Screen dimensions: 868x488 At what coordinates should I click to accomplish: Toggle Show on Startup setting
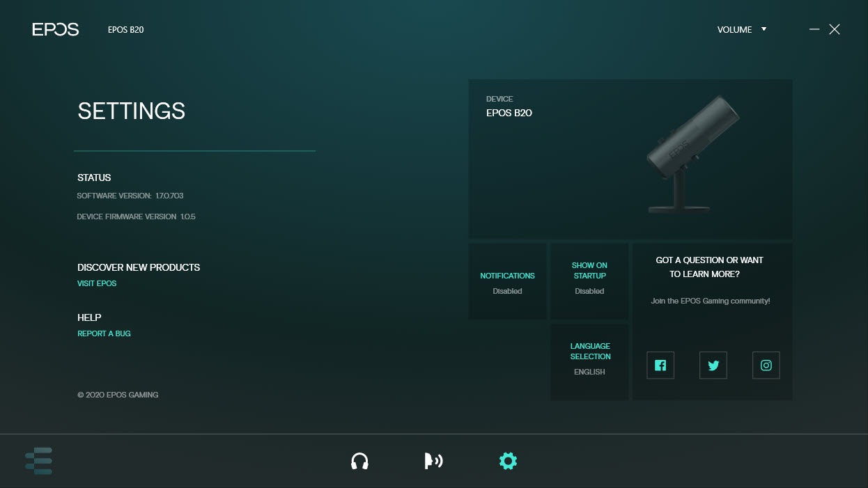[589, 281]
